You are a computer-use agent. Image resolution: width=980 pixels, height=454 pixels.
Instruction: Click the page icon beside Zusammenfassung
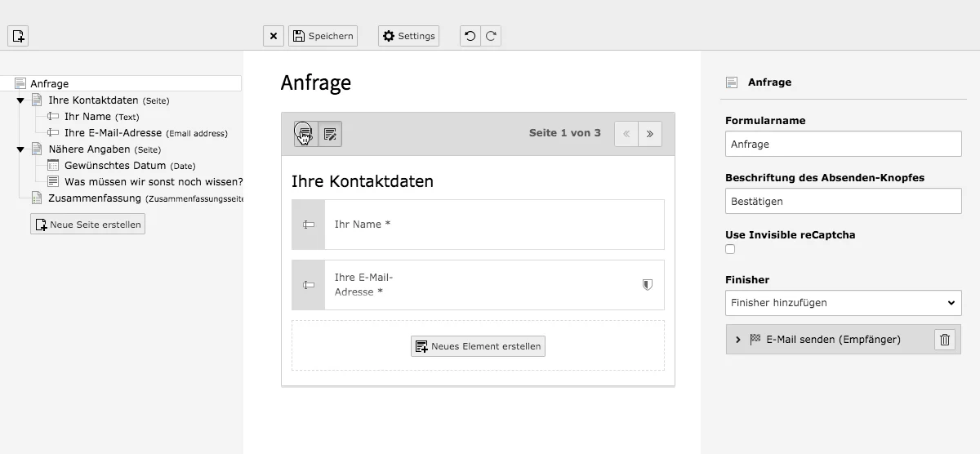pyautogui.click(x=37, y=198)
